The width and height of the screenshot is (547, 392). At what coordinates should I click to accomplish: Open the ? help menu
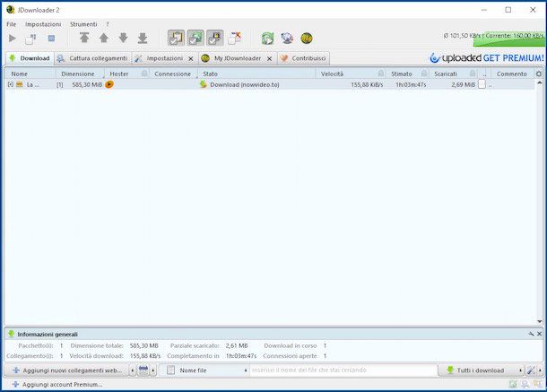pyautogui.click(x=108, y=24)
